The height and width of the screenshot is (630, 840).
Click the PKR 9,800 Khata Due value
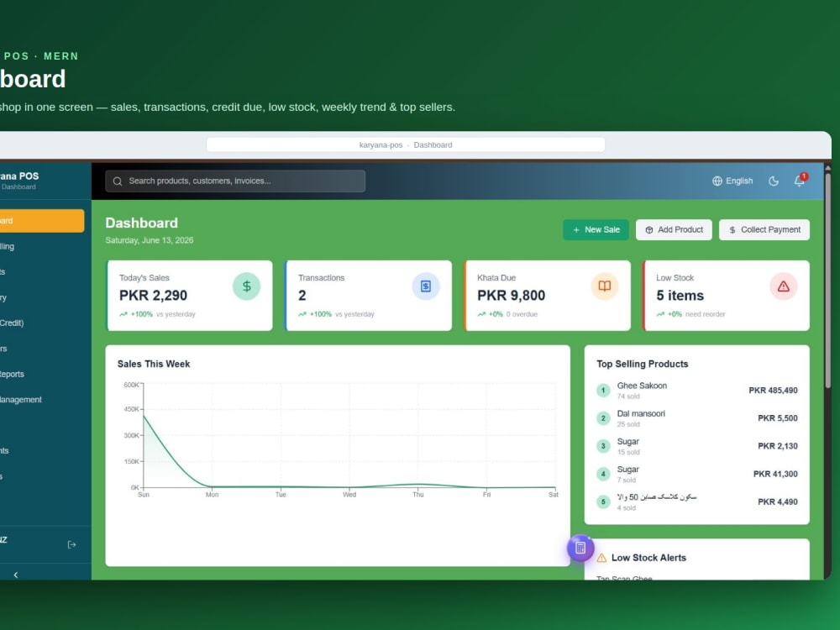coord(511,296)
